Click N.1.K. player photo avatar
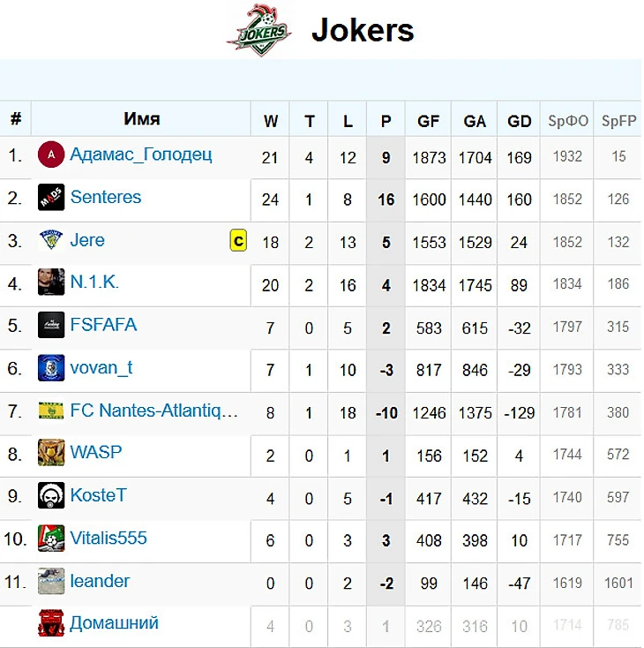 coord(51,282)
